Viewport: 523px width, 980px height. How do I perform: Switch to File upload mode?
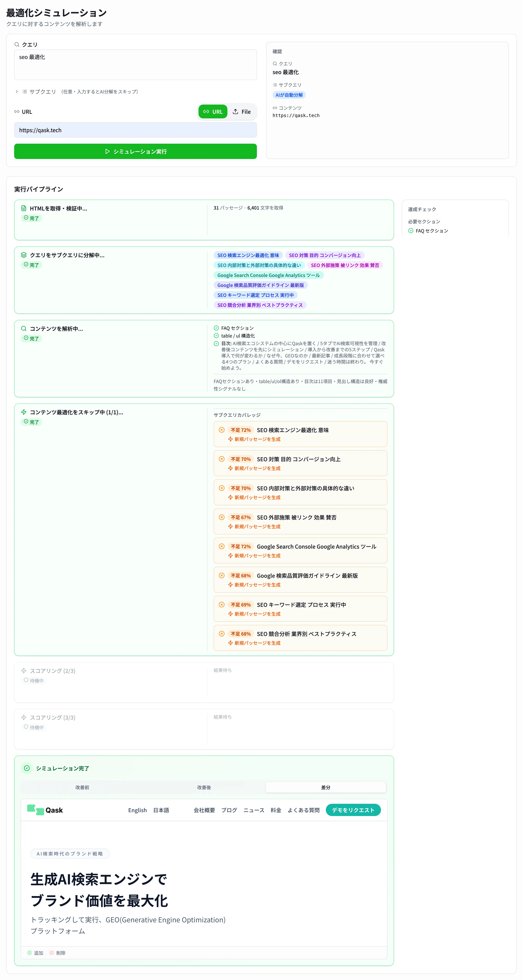tap(242, 111)
